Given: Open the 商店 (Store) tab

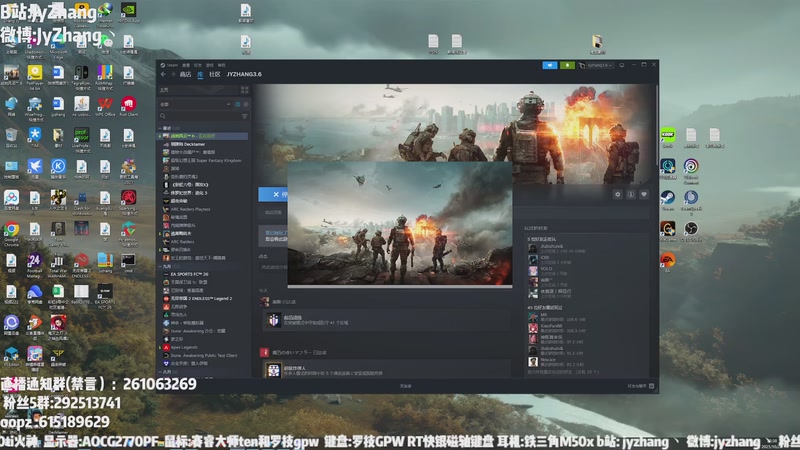Looking at the screenshot, I should coord(186,74).
